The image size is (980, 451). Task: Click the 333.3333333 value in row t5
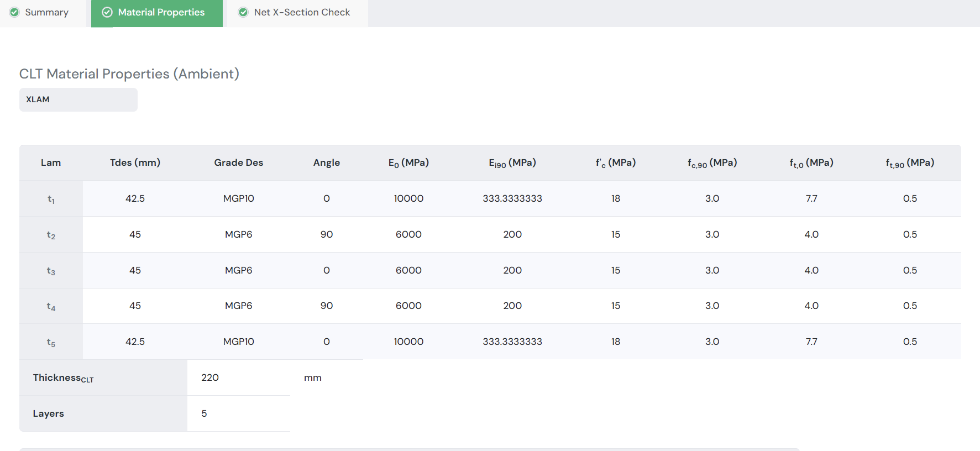[512, 342]
